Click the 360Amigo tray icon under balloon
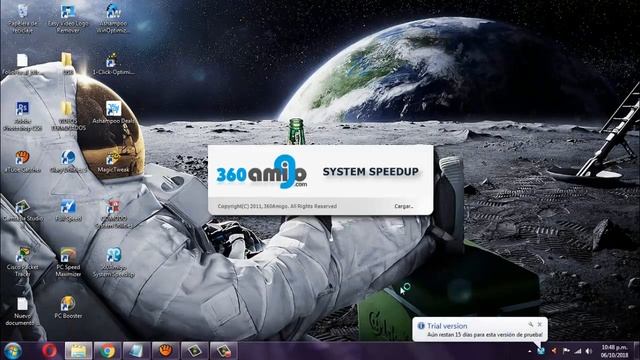 pyautogui.click(x=541, y=351)
